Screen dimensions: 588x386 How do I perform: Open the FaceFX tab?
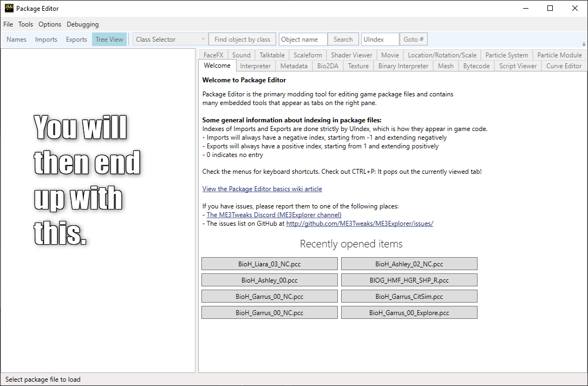tap(213, 55)
